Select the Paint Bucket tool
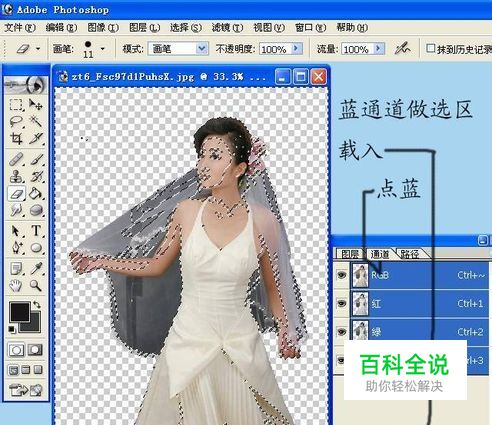 [x=36, y=193]
